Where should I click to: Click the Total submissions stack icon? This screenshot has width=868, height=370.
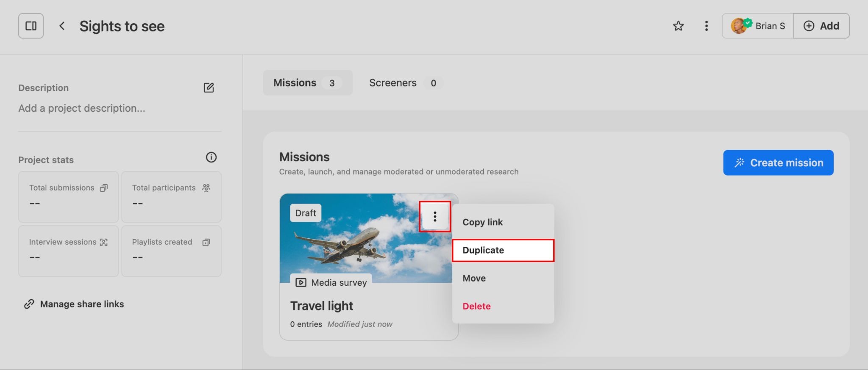(x=104, y=188)
